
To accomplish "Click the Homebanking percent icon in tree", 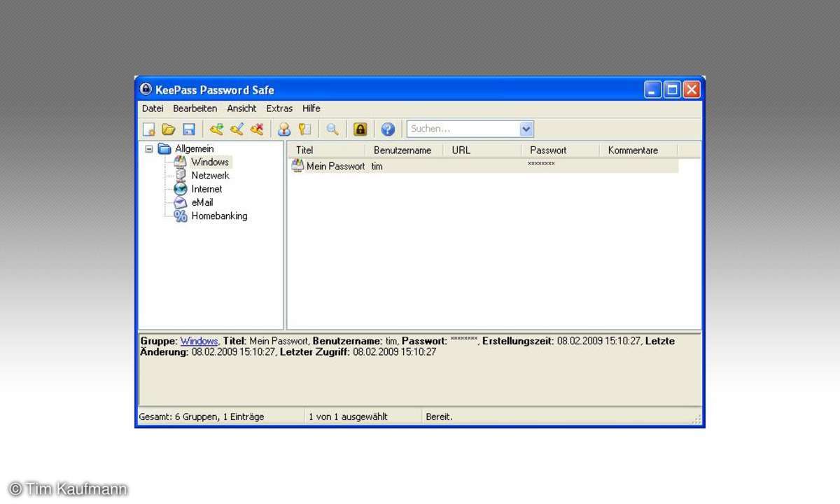I will 180,216.
